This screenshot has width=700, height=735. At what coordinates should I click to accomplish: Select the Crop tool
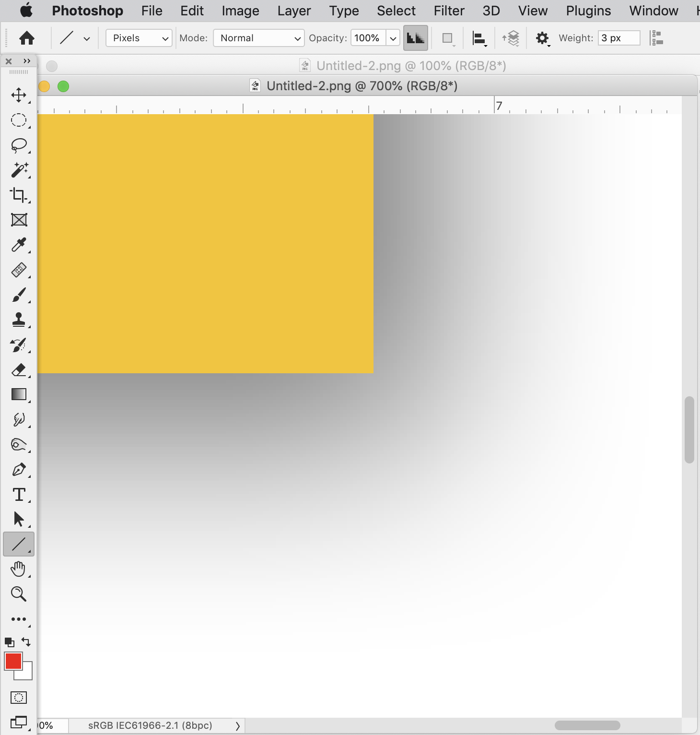pyautogui.click(x=19, y=195)
